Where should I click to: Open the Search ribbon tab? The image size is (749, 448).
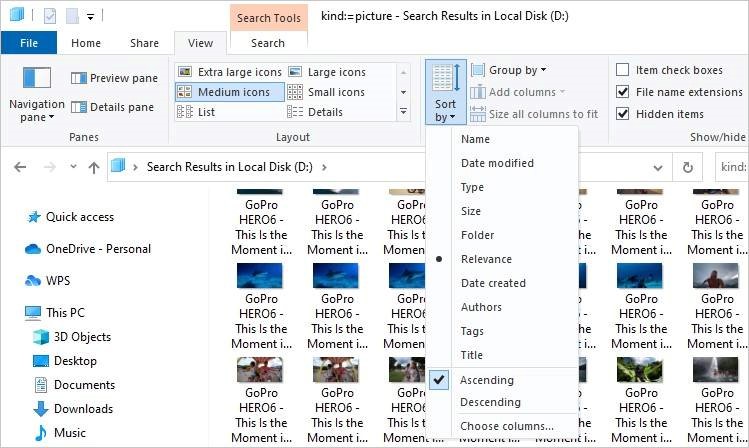[268, 43]
